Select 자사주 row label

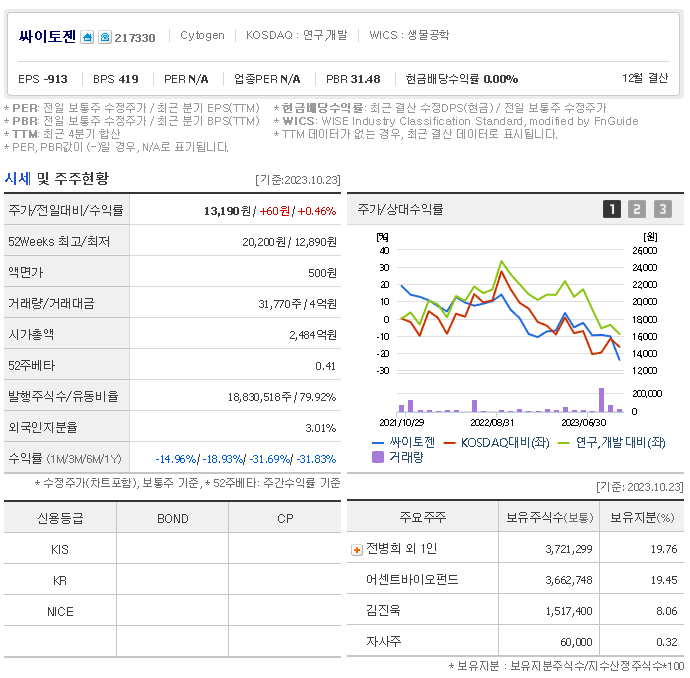click(383, 641)
